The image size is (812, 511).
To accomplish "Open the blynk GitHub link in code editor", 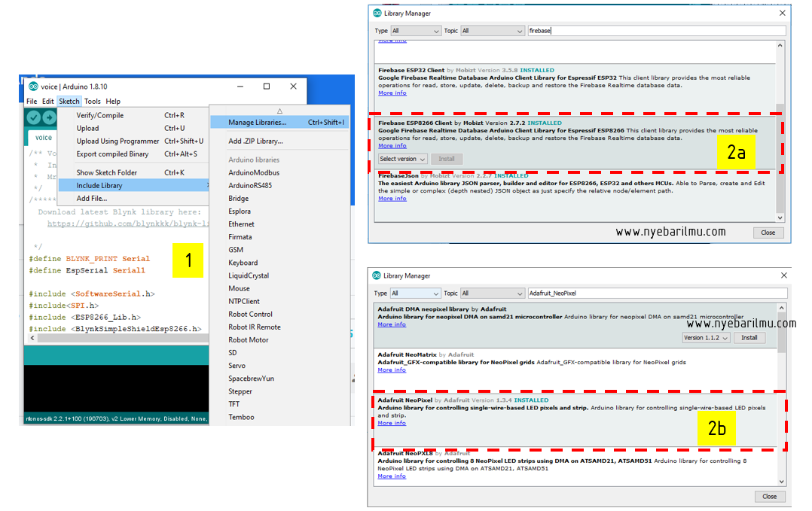I will click(x=128, y=224).
